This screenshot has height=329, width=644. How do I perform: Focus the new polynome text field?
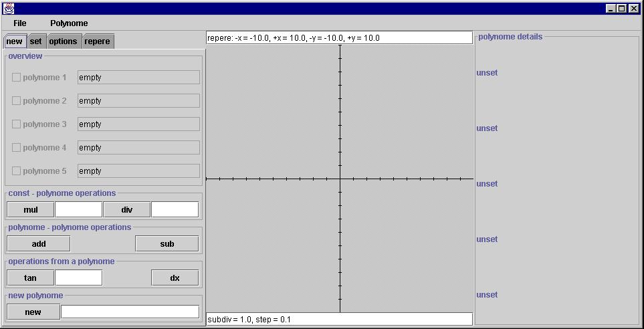130,312
